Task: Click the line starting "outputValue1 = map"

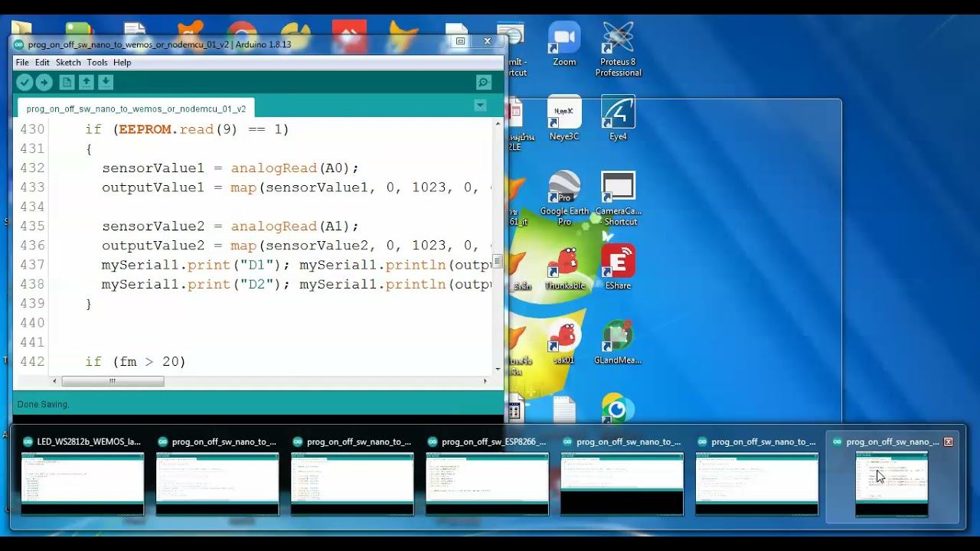Action: click(296, 187)
